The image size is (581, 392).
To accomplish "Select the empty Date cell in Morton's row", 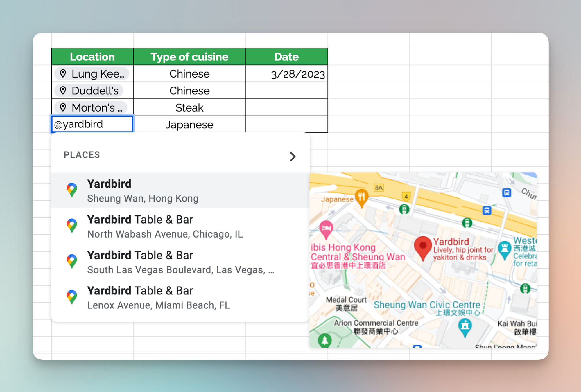I will click(x=286, y=107).
